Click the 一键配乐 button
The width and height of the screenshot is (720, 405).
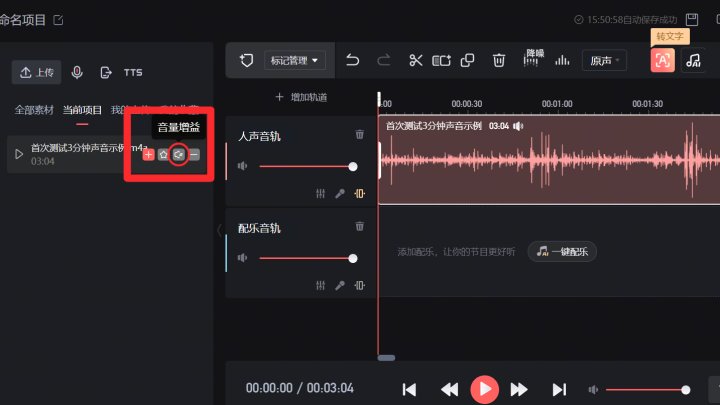[562, 252]
